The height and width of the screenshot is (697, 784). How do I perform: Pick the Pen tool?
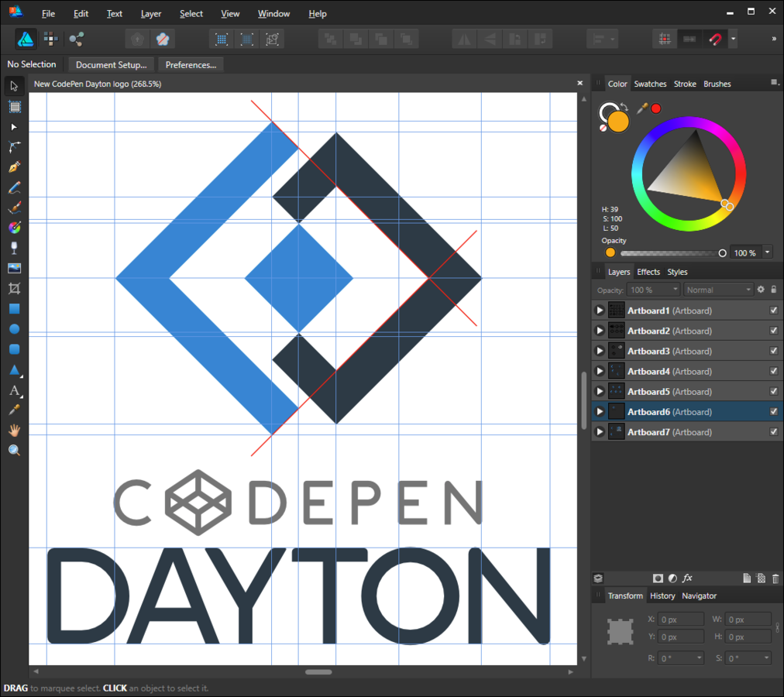coord(15,167)
